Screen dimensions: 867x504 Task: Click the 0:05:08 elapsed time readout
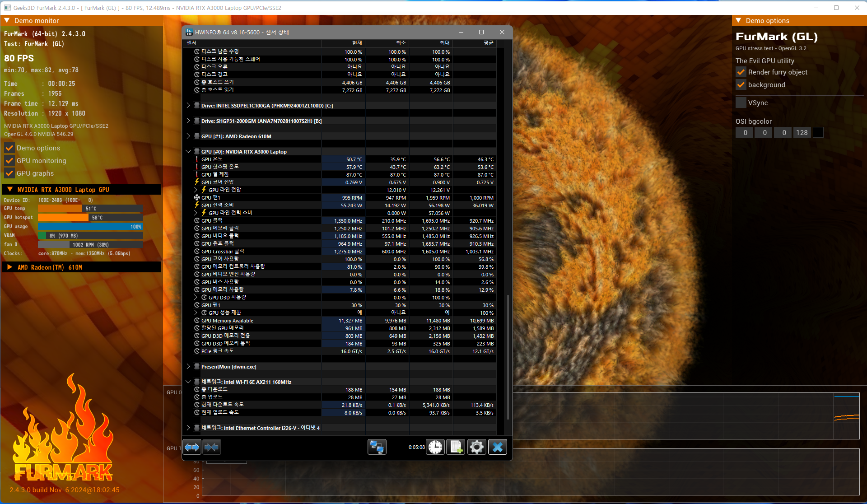(x=416, y=448)
